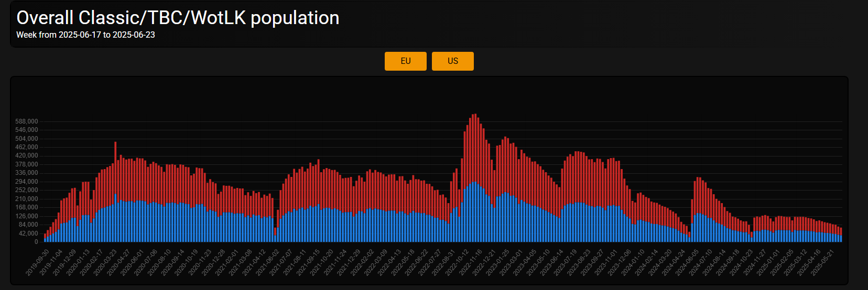Click the 420,000 y-axis label
Viewport: 868px width, 290px height.
pyautogui.click(x=26, y=155)
